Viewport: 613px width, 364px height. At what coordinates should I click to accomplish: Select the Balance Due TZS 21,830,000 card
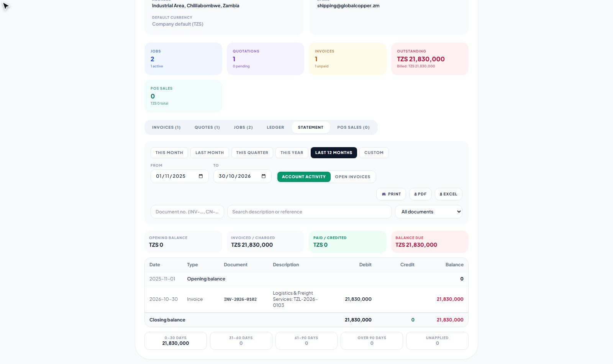(430, 242)
